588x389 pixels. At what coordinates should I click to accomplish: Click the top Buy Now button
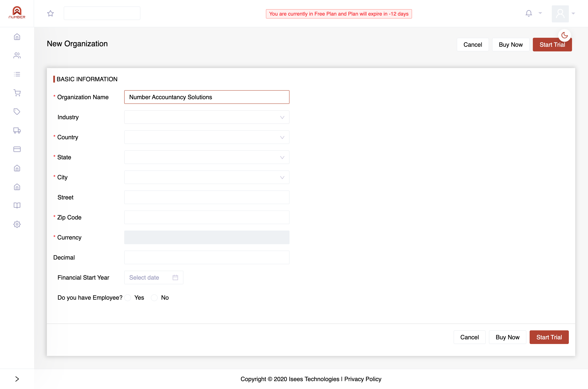click(510, 45)
